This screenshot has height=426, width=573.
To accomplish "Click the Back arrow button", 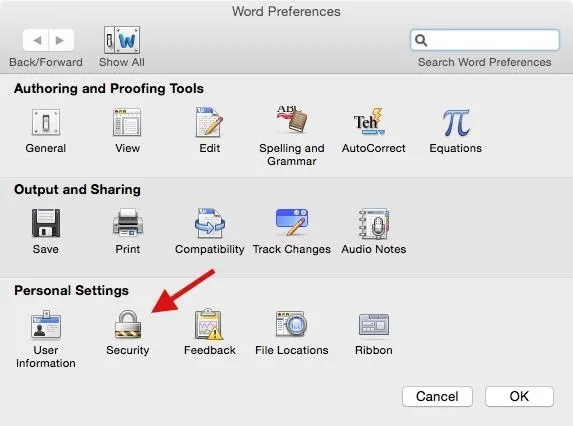I will [36, 40].
